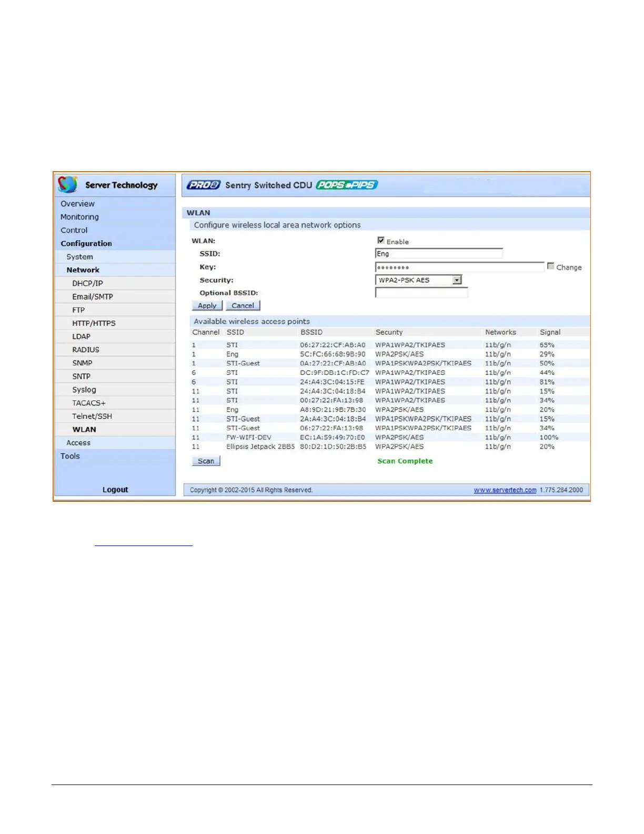Open the SNTP settings page
The image size is (644, 834).
81,376
